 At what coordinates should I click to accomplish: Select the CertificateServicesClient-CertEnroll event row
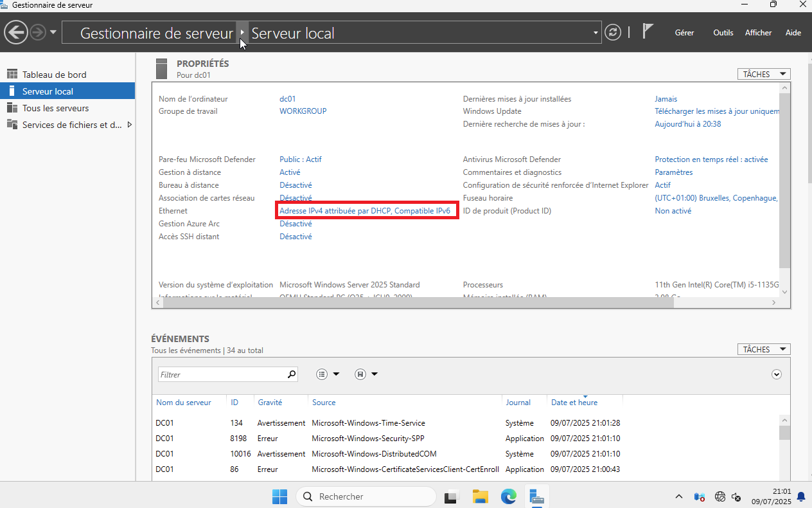388,469
